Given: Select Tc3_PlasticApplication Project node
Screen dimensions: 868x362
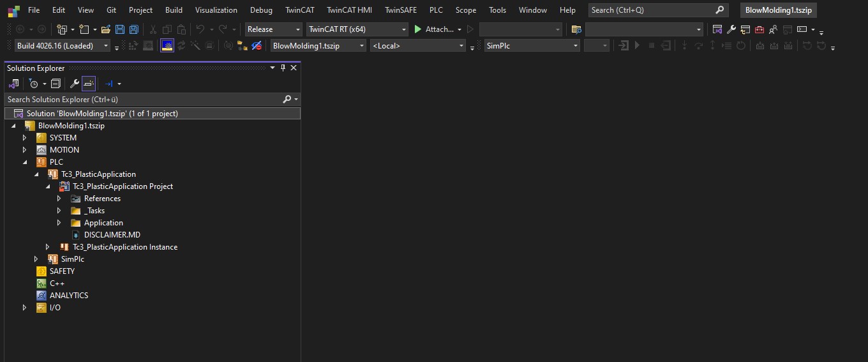Looking at the screenshot, I should pyautogui.click(x=123, y=186).
